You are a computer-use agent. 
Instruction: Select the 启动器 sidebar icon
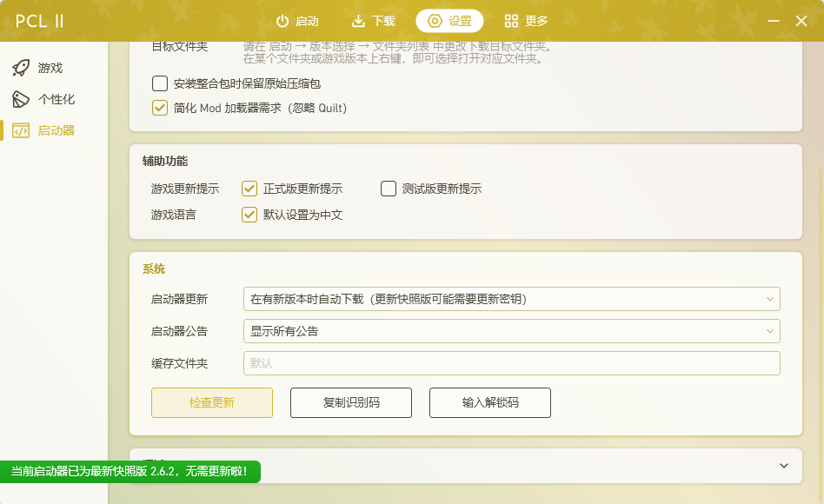(x=21, y=130)
